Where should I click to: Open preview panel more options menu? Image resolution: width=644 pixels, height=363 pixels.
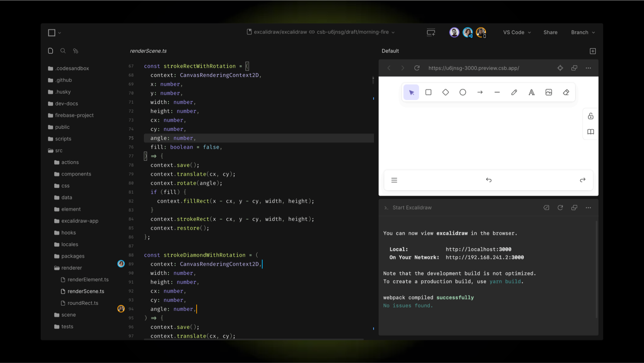coord(588,68)
